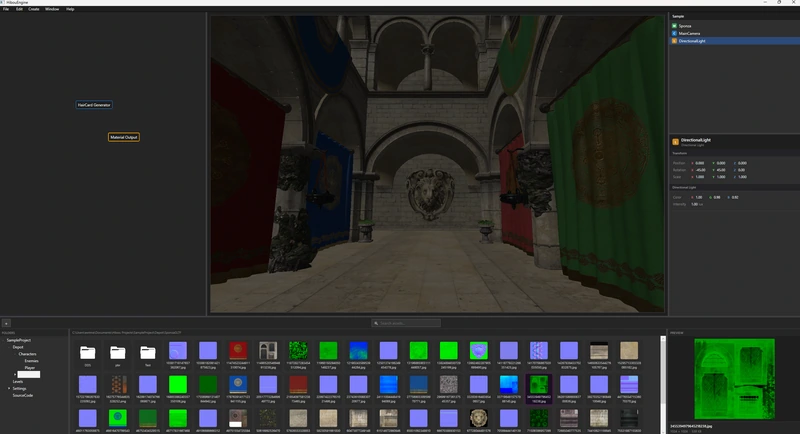
Task: Select SourceCode folder in tree
Action: [22, 395]
